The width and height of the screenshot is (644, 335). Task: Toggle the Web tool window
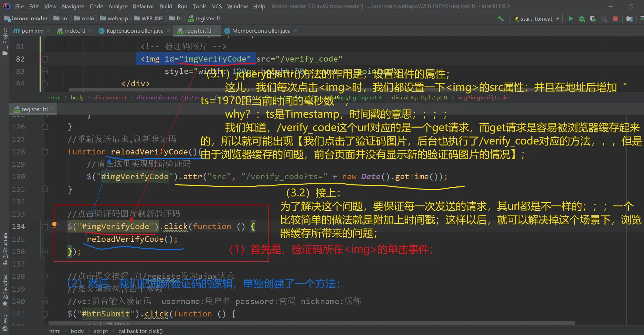[5, 323]
